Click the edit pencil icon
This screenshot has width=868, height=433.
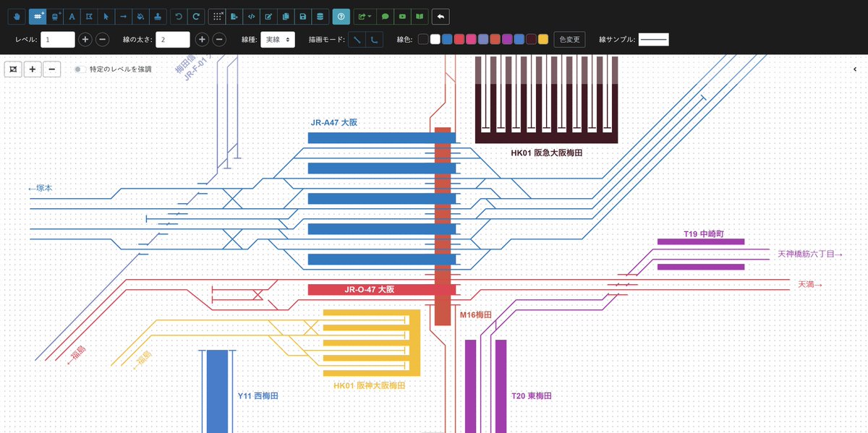(269, 16)
